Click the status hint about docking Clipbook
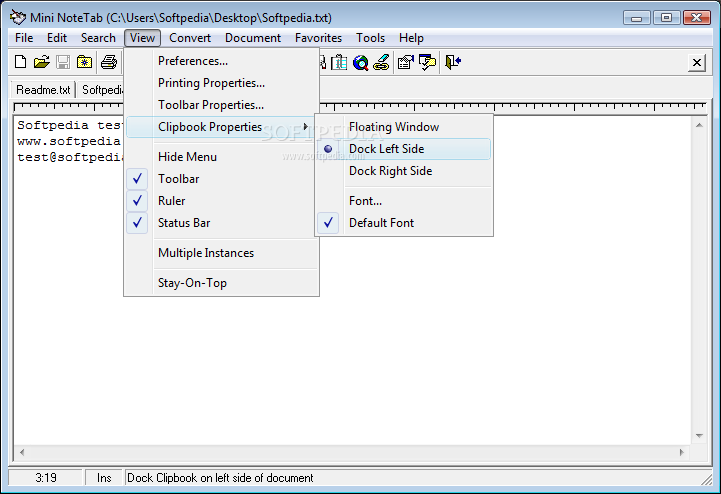This screenshot has height=494, width=721. coord(220,478)
